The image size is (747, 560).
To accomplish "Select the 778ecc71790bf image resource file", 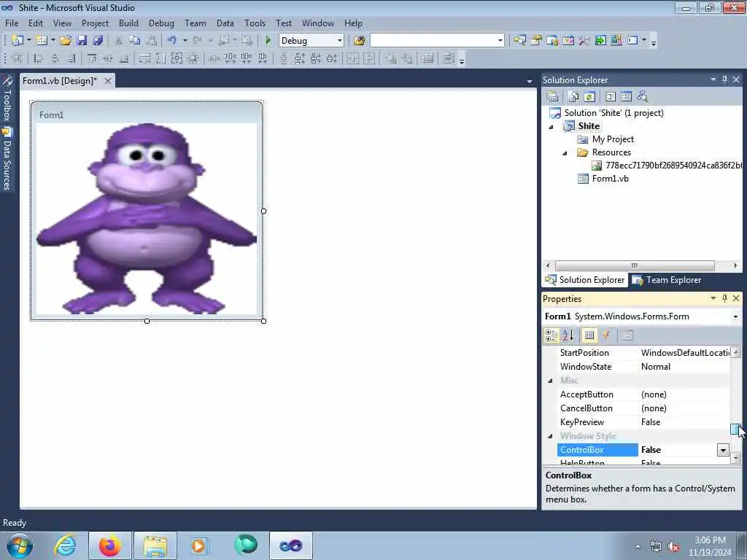I will click(673, 166).
